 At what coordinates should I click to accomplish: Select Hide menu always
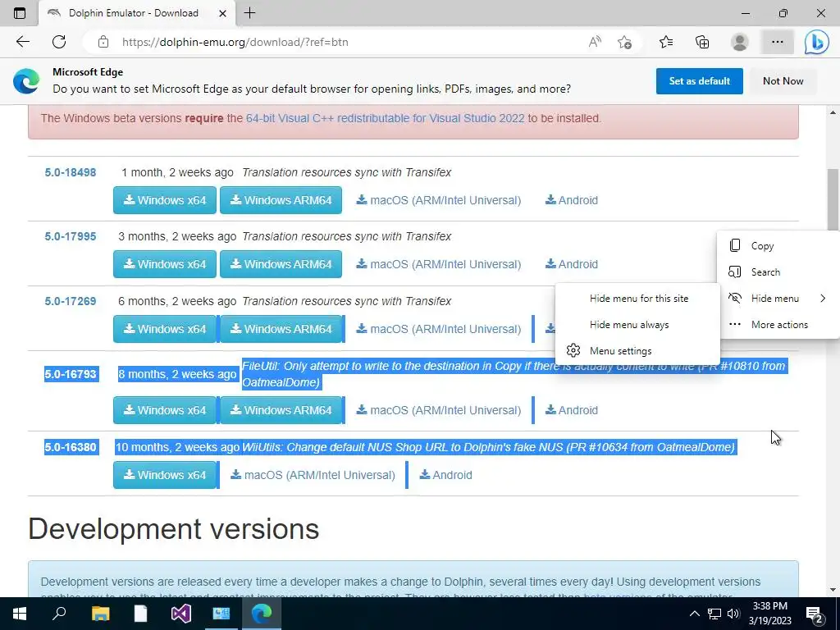tap(637, 325)
